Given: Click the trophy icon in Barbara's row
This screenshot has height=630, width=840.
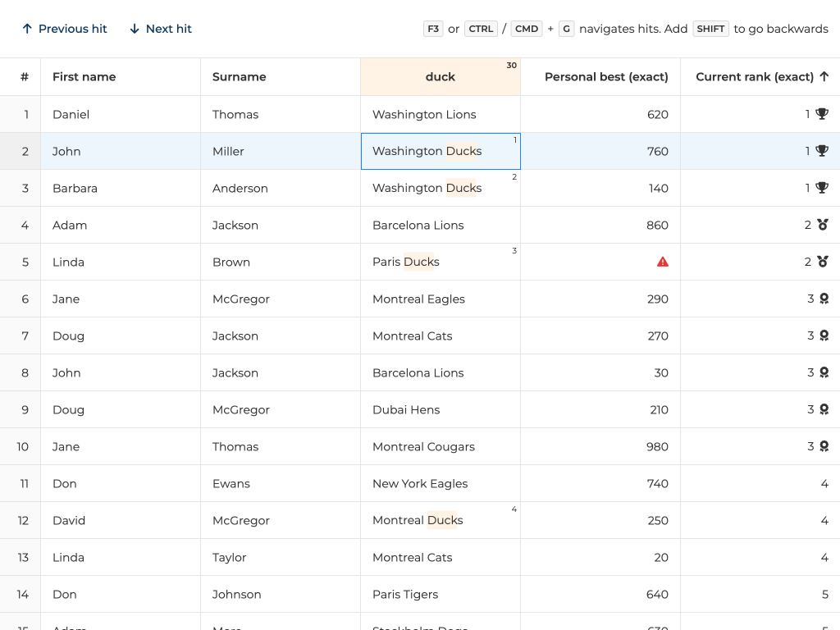Looking at the screenshot, I should [822, 188].
